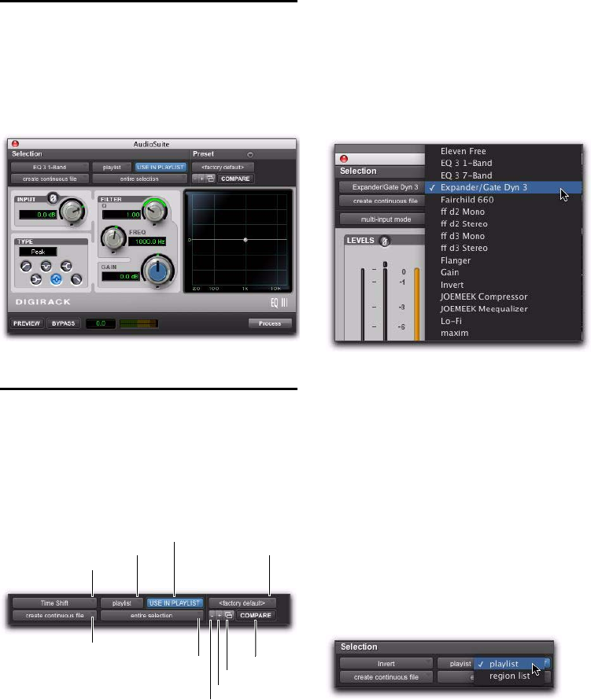Click the INPUT level knob

pyautogui.click(x=73, y=212)
